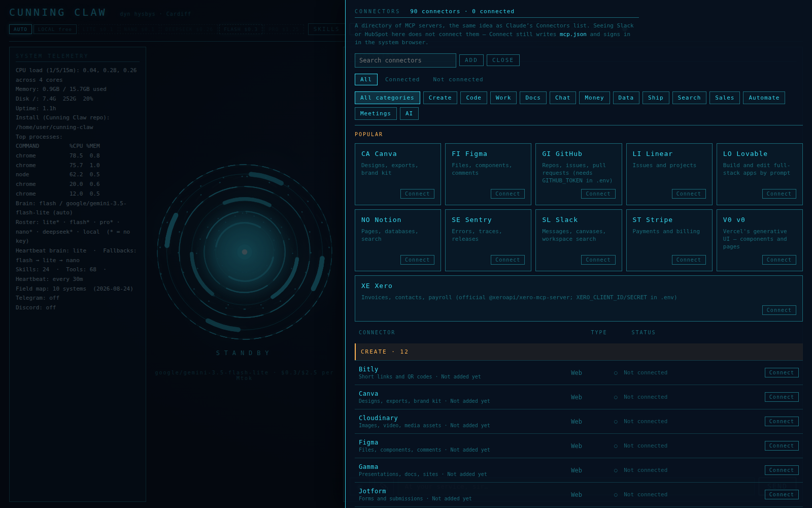Filter by the Chat category
The image size is (812, 508).
[x=563, y=98]
